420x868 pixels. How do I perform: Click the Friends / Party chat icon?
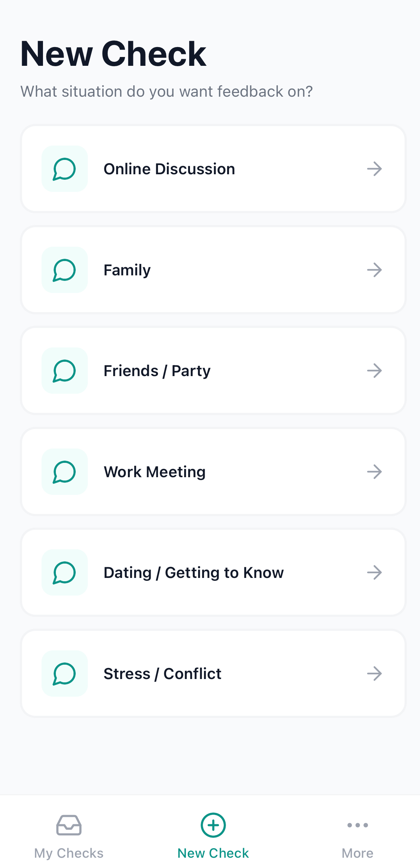pos(65,371)
